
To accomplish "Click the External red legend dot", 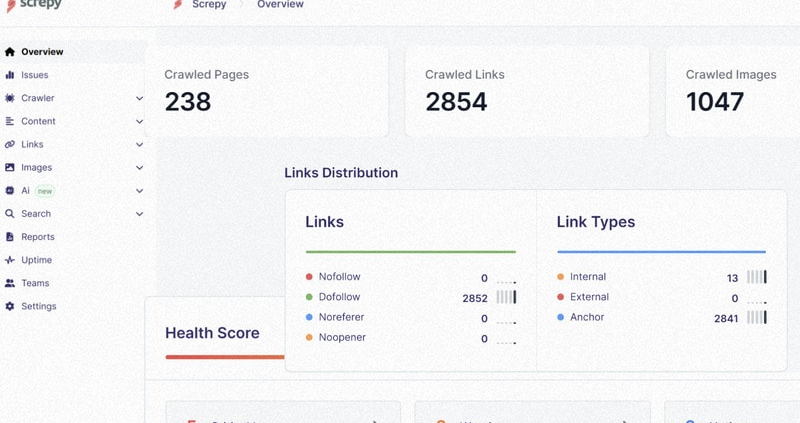I will pos(560,297).
